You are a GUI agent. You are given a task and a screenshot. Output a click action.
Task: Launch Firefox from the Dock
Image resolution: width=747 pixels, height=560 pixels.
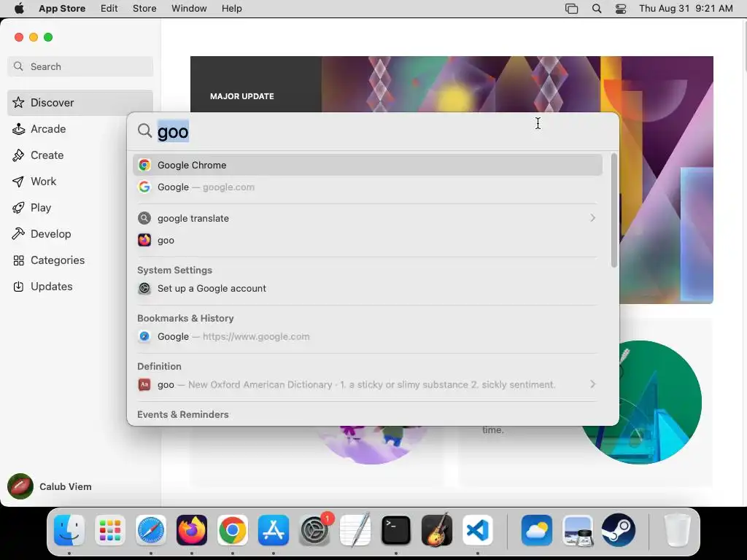click(192, 530)
